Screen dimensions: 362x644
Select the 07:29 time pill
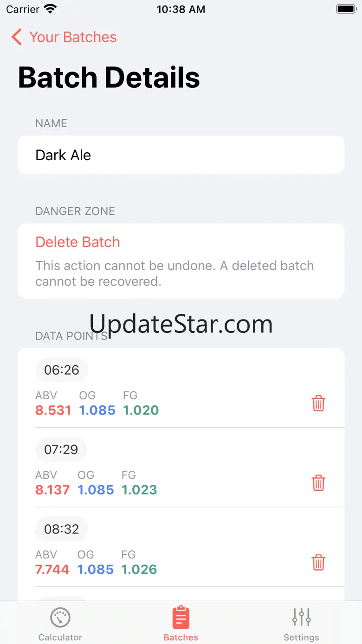click(61, 449)
